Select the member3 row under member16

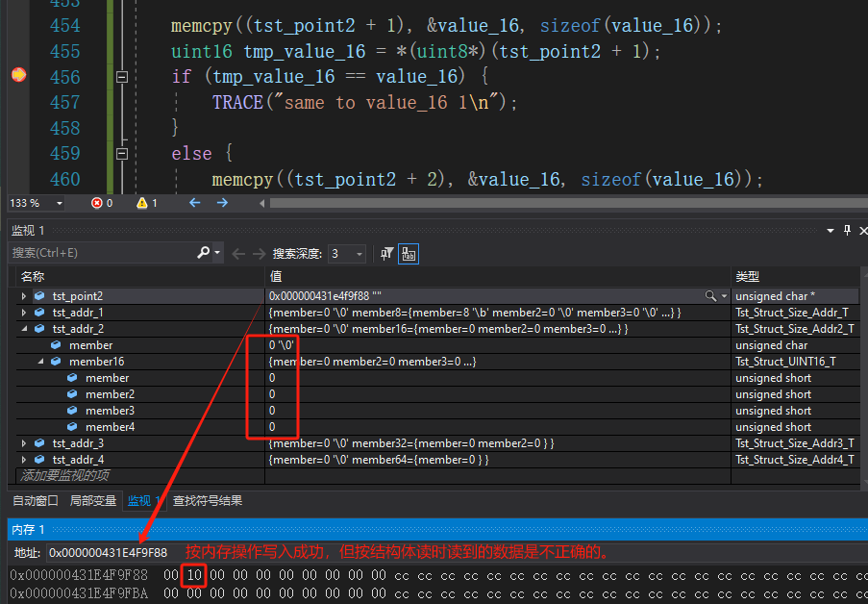pyautogui.click(x=437, y=411)
